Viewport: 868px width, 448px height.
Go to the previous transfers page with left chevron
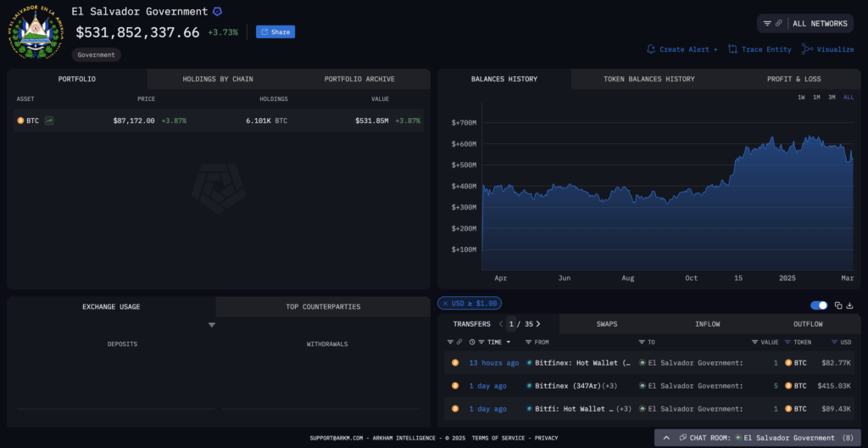click(x=501, y=324)
